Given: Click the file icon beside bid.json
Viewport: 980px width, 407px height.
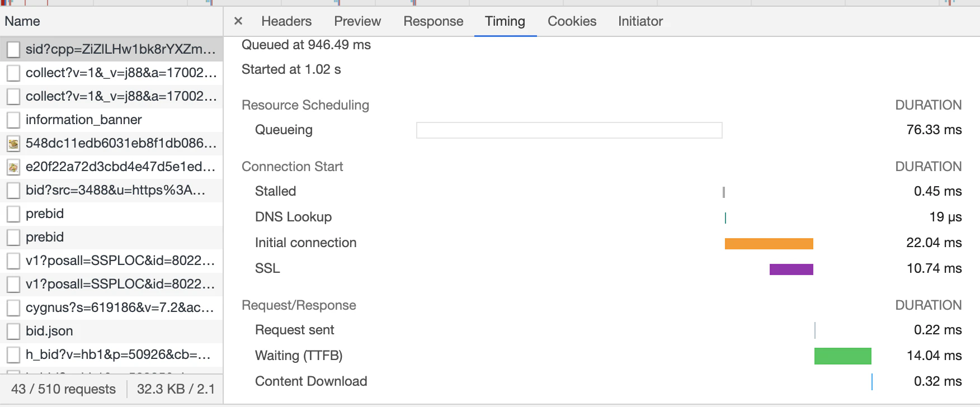Looking at the screenshot, I should (x=13, y=331).
